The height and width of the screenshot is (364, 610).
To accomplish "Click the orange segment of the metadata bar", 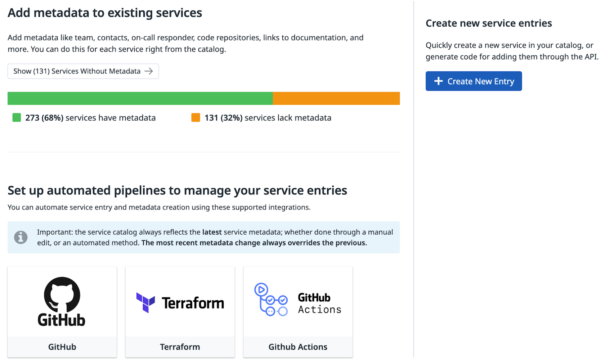I will point(336,98).
